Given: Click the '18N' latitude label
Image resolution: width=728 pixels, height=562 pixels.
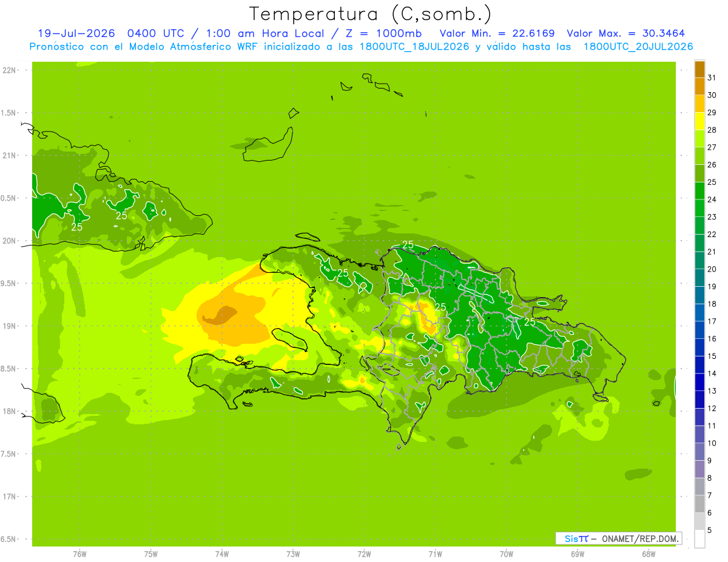Looking at the screenshot, I should coord(8,411).
